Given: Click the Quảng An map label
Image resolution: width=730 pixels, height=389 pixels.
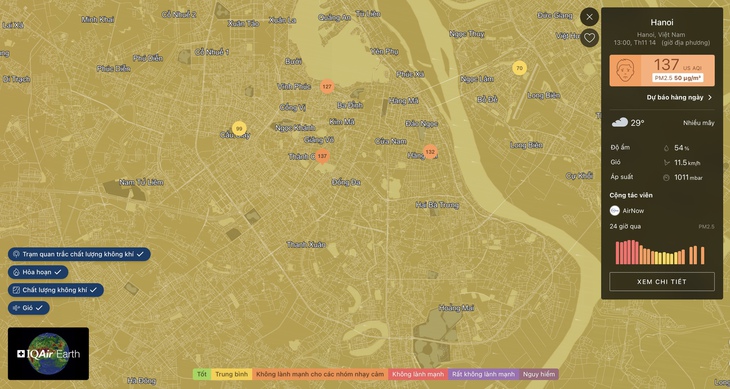Looking at the screenshot, I should (334, 18).
